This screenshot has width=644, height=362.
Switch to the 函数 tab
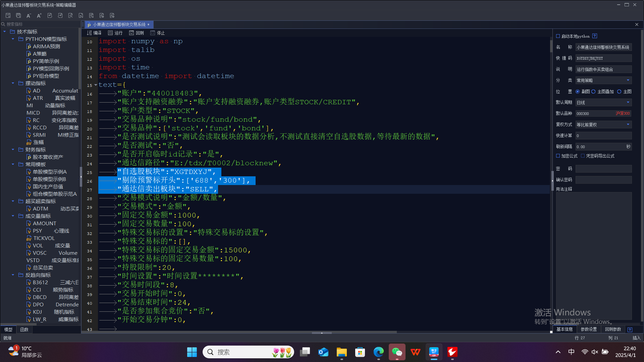pos(24,329)
